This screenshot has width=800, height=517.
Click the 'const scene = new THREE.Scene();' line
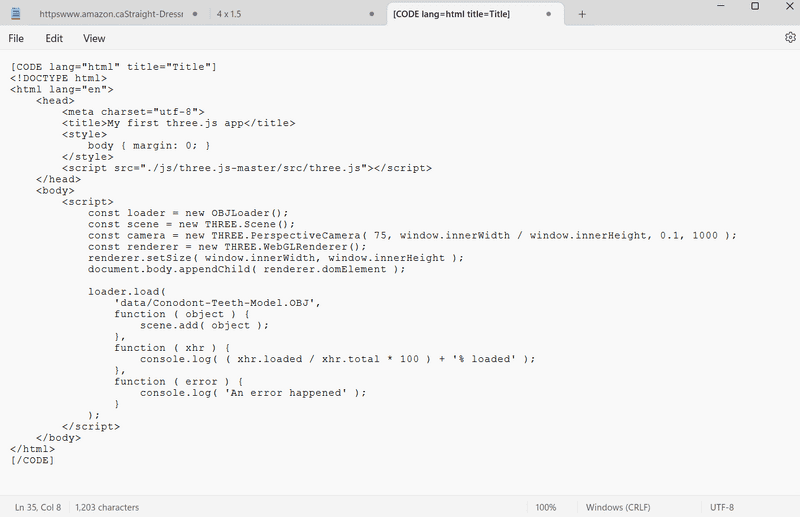pyautogui.click(x=191, y=224)
